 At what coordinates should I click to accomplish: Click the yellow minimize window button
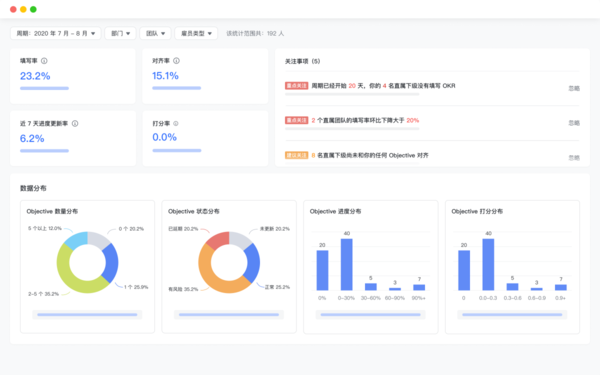[x=23, y=9]
